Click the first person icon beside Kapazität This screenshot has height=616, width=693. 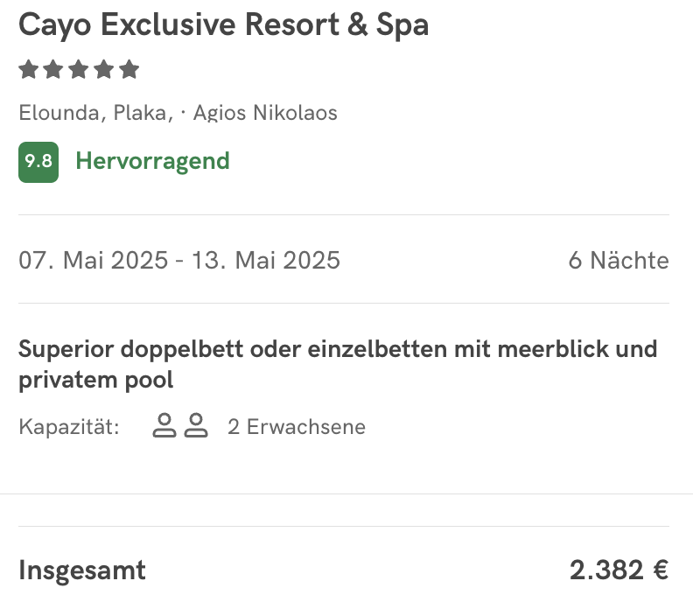coord(164,427)
